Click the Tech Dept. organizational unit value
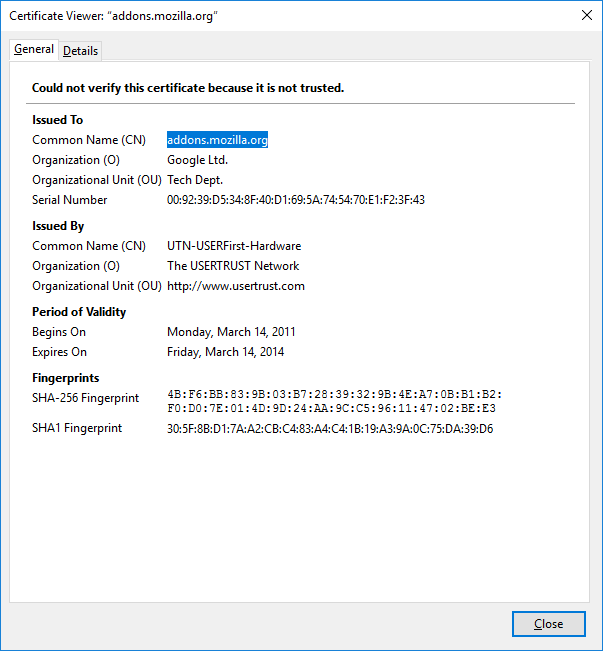The height and width of the screenshot is (651, 603). tap(195, 180)
